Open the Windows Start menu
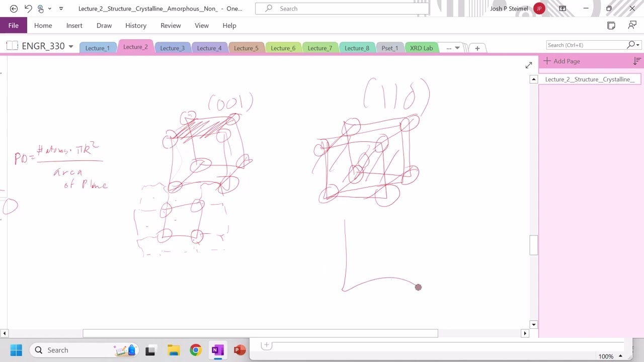This screenshot has width=644, height=362. pyautogui.click(x=16, y=350)
